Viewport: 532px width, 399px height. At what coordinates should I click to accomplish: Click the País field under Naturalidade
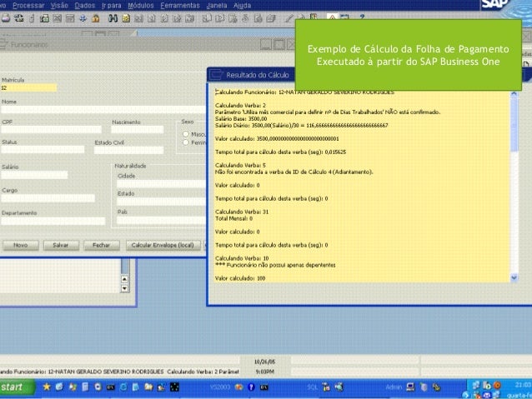pyautogui.click(x=162, y=221)
